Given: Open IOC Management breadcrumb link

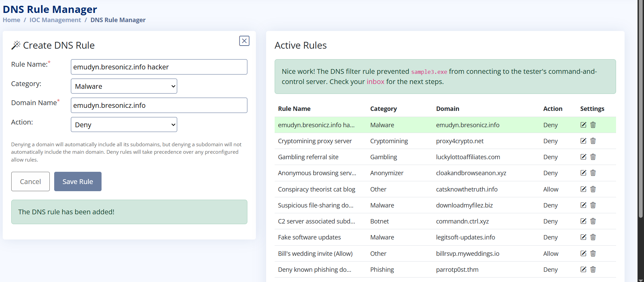Looking at the screenshot, I should (55, 20).
